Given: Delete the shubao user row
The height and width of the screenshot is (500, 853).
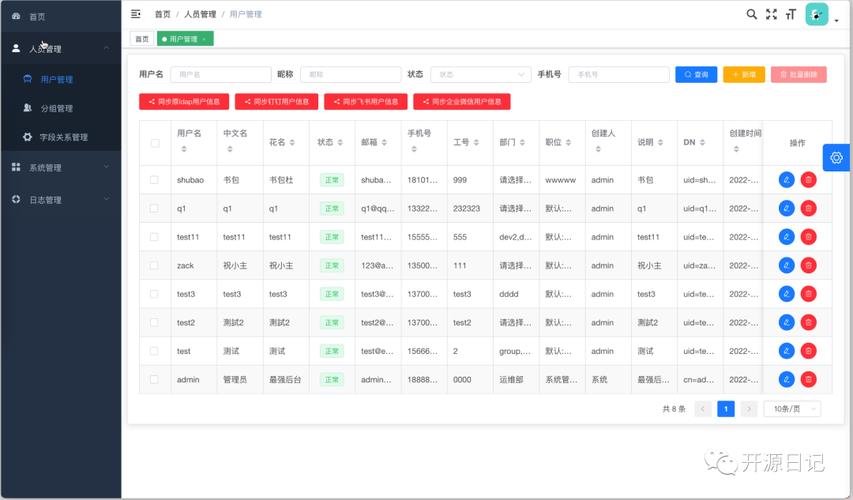Looking at the screenshot, I should pyautogui.click(x=808, y=180).
